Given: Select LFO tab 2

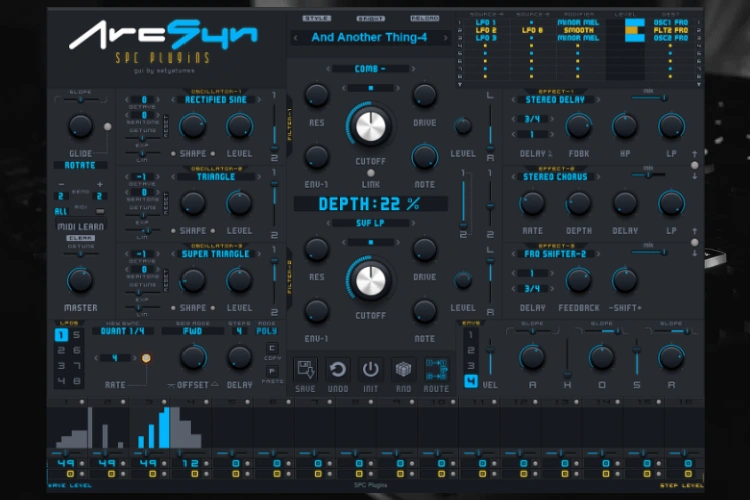Looking at the screenshot, I should pos(61,350).
